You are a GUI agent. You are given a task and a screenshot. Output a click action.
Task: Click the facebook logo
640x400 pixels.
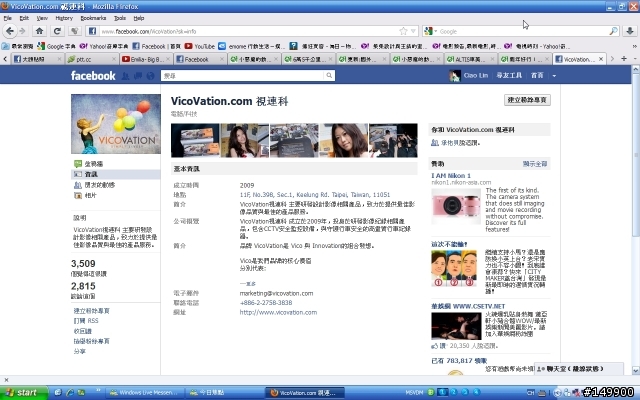coord(93,76)
